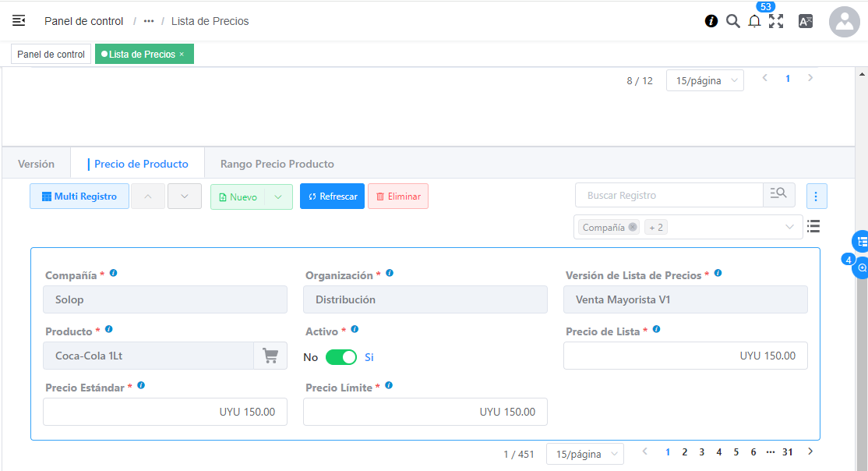
Task: Collapse the sidebar menu hamburger icon
Action: tap(19, 21)
